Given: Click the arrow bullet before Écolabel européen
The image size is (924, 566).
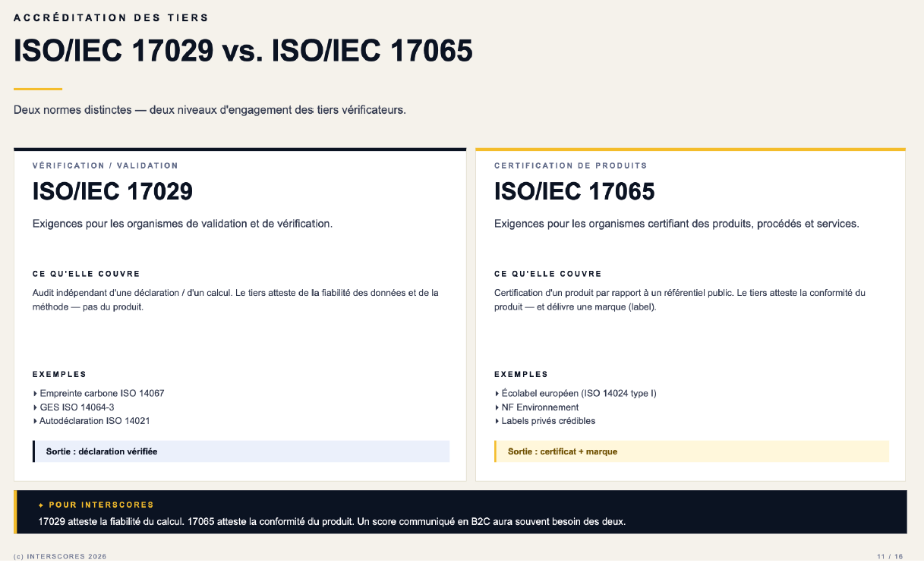Looking at the screenshot, I should pos(497,394).
